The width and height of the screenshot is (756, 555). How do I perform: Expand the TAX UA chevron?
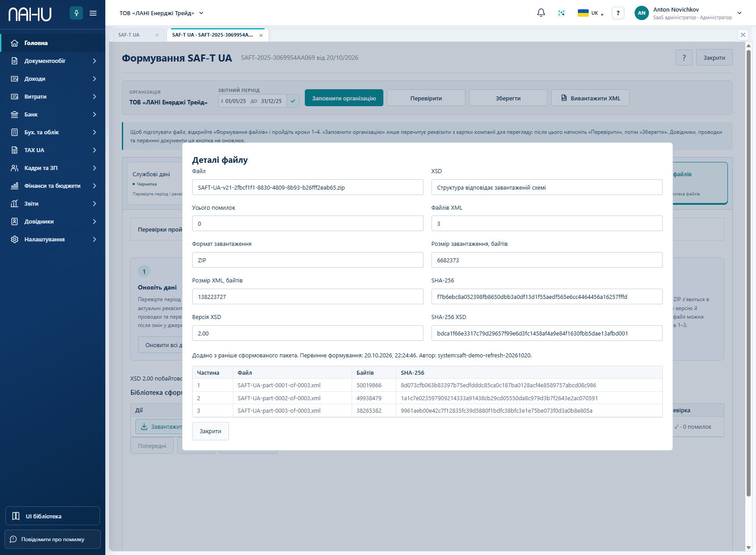click(95, 150)
